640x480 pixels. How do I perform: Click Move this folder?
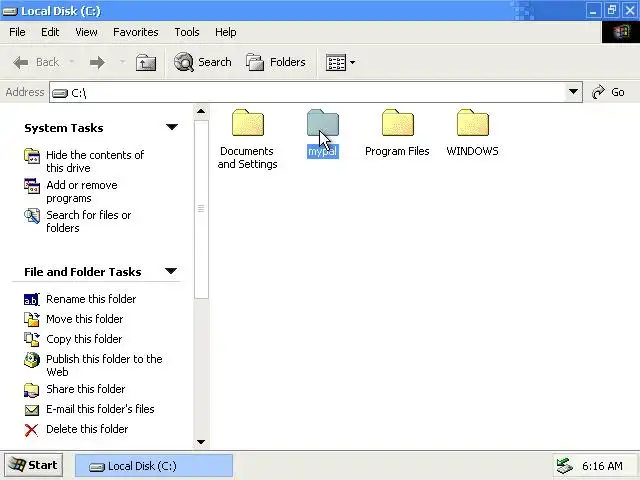click(84, 319)
